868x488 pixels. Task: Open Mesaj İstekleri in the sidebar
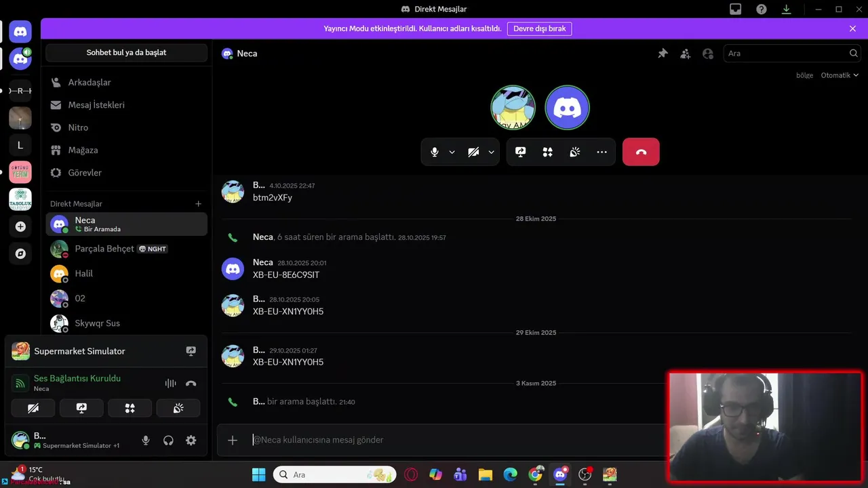pyautogui.click(x=126, y=105)
